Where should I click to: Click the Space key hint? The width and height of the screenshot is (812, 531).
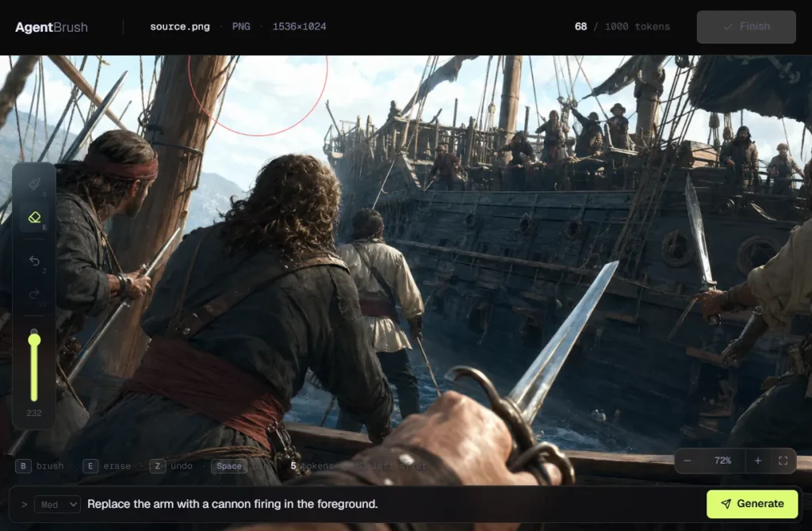click(229, 466)
